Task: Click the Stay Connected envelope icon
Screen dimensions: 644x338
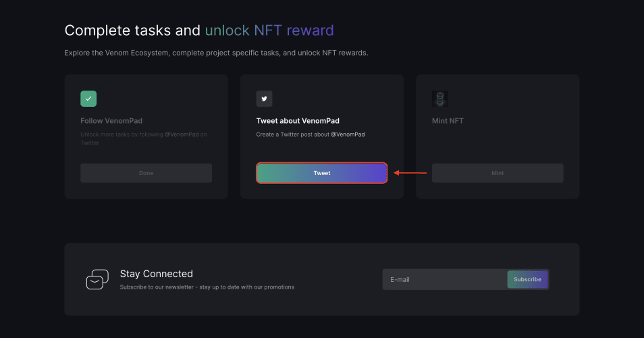Action: click(97, 279)
